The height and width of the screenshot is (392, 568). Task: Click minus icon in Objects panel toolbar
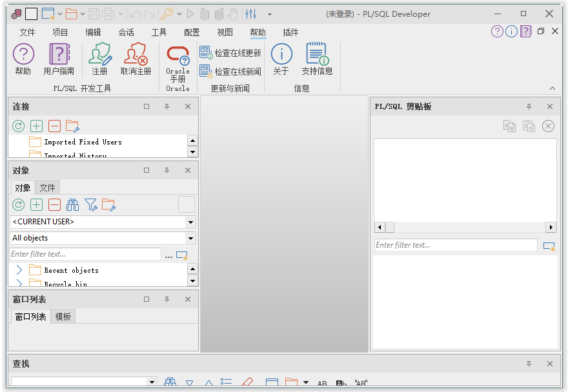tap(54, 205)
